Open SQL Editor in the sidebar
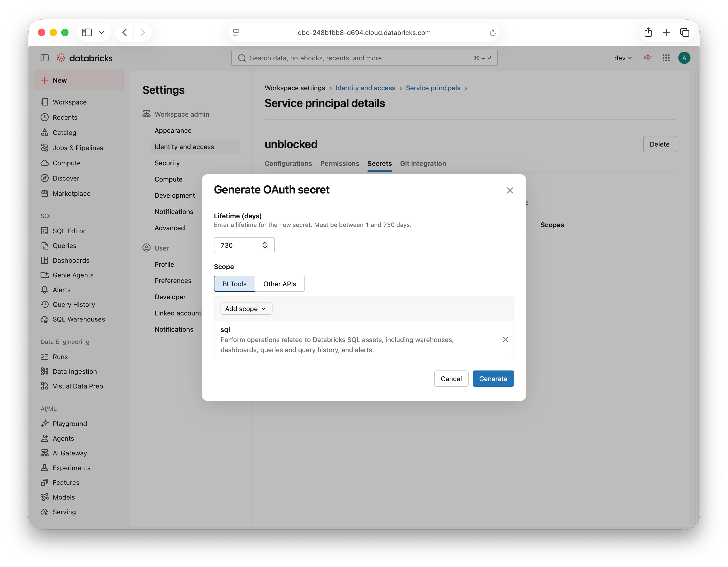 [x=69, y=231]
